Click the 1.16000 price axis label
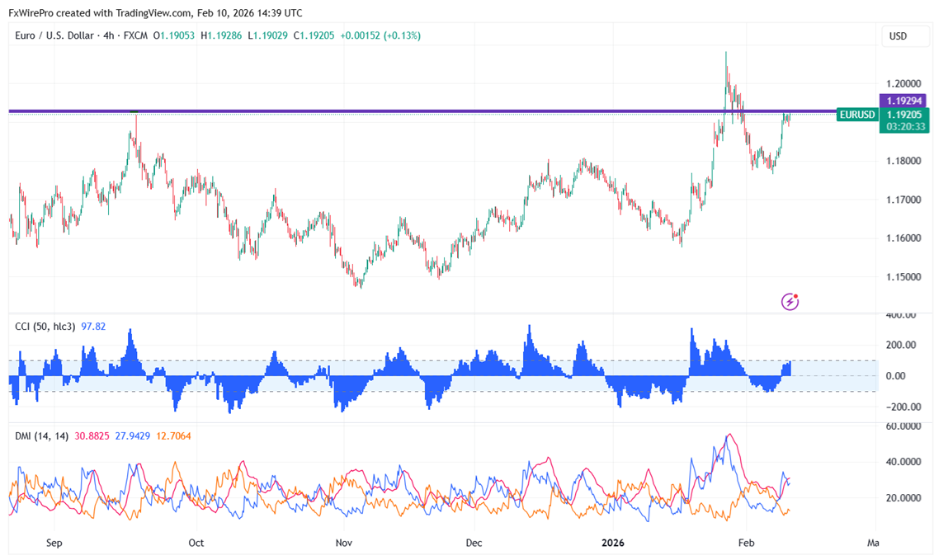This screenshot has height=560, width=934. (x=903, y=238)
